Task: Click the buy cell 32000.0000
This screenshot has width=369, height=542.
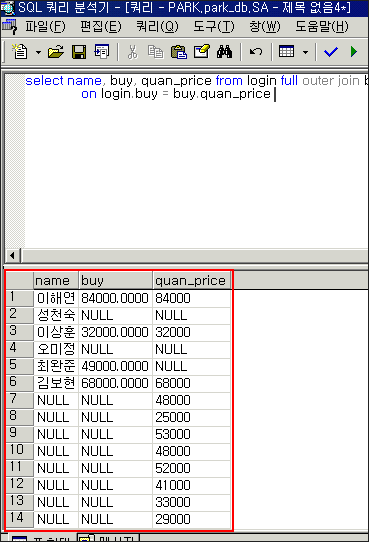Action: coord(115,332)
